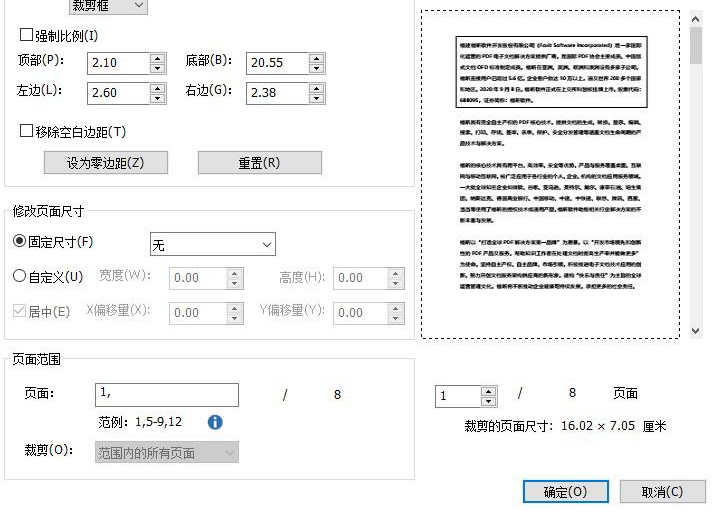Screen dimensions: 721x514
Task: Increase the preview page number spinner
Action: (x=488, y=391)
